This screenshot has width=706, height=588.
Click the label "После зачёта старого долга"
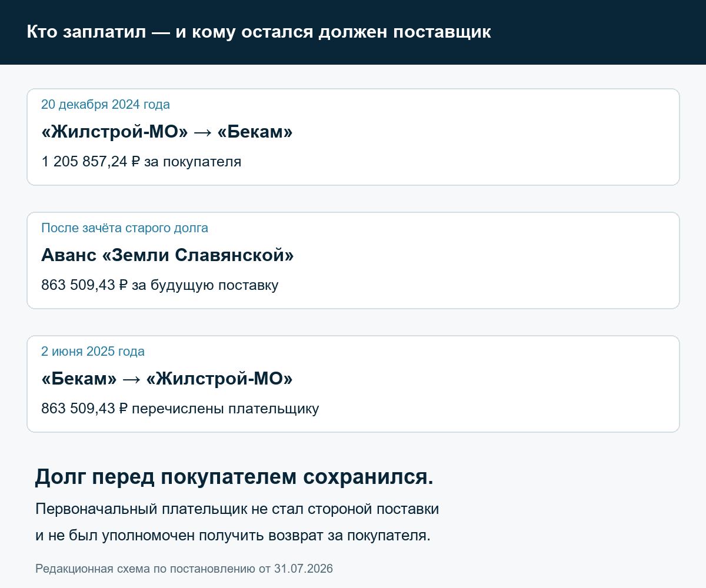point(125,228)
